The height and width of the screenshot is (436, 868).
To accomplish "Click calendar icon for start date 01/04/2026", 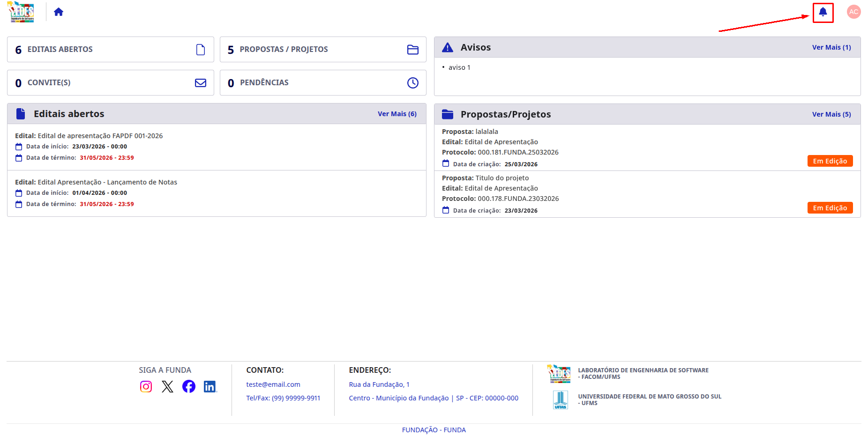I will click(x=19, y=193).
